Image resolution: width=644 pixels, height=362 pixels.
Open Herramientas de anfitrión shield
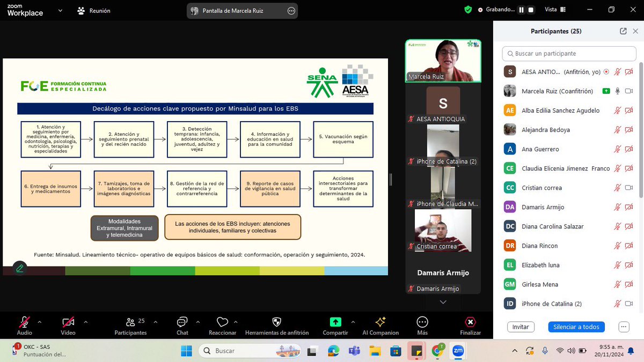tap(277, 326)
